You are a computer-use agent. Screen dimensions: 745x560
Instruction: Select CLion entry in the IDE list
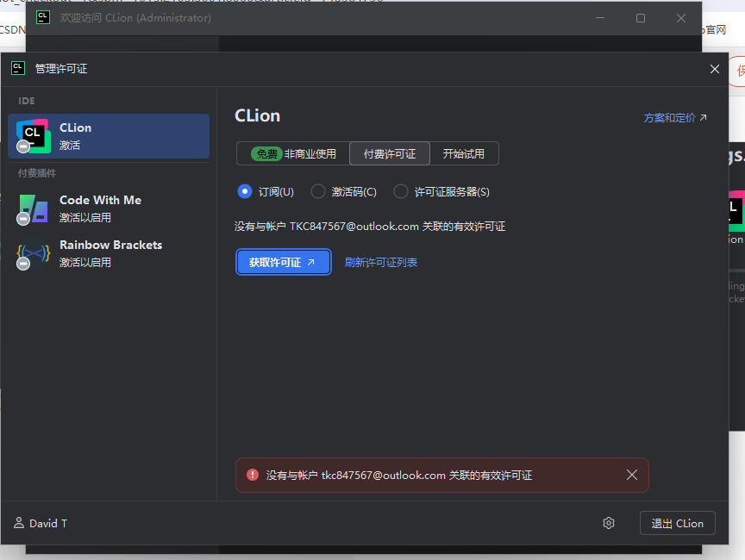pyautogui.click(x=109, y=136)
